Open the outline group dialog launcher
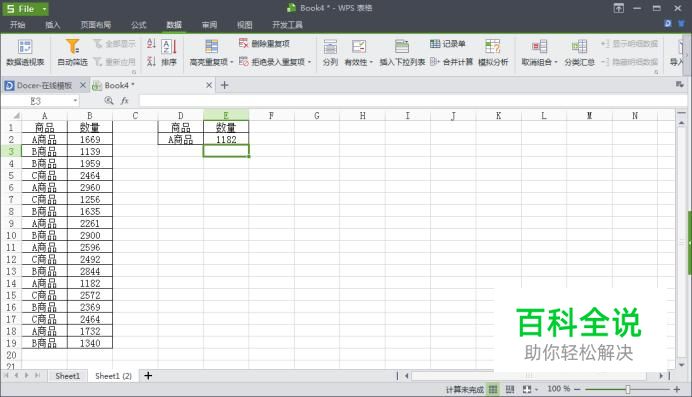 (656, 71)
